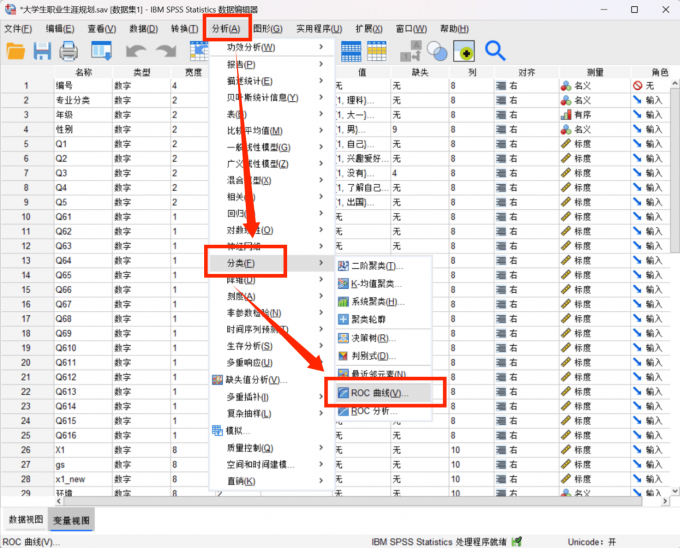Viewport: 680px width, 548px height.
Task: Click the 名称 column header
Action: (x=83, y=72)
